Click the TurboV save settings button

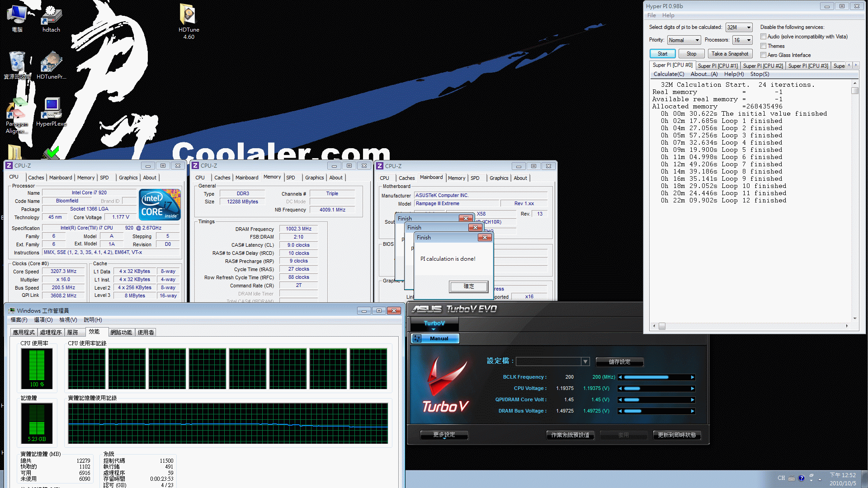[x=619, y=362]
